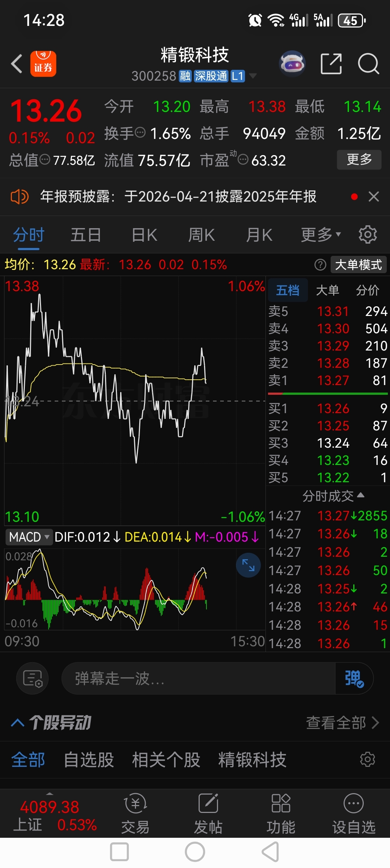Open 个股异动 settings gear icon
This screenshot has height=868, width=390.
[x=368, y=759]
